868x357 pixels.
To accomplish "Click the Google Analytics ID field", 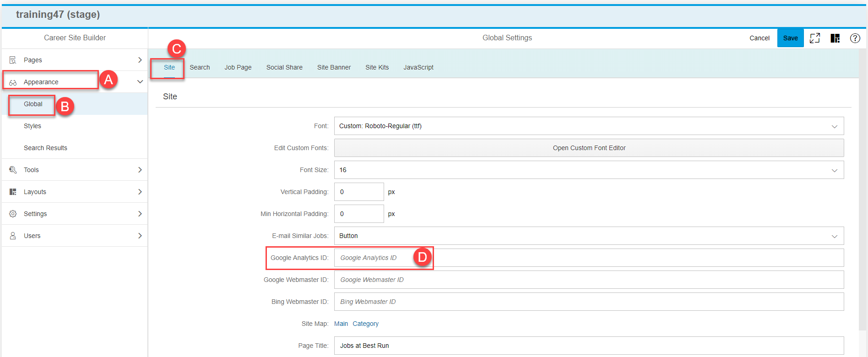I will [x=589, y=258].
